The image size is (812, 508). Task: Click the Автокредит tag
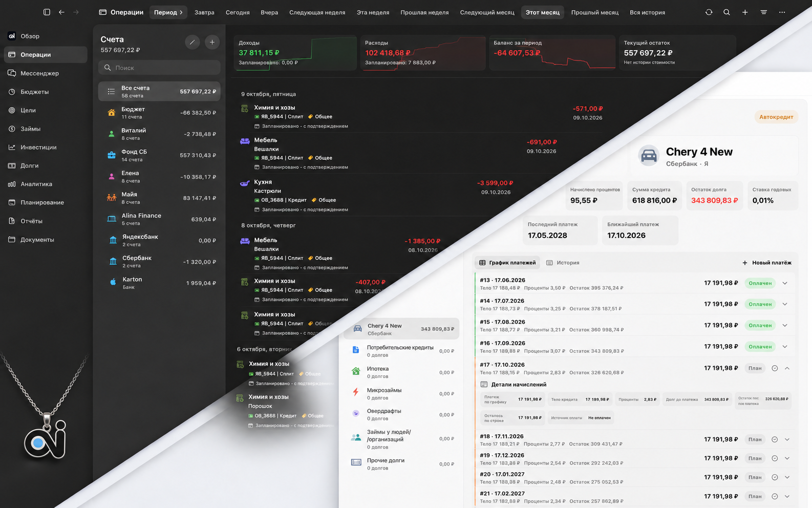776,117
